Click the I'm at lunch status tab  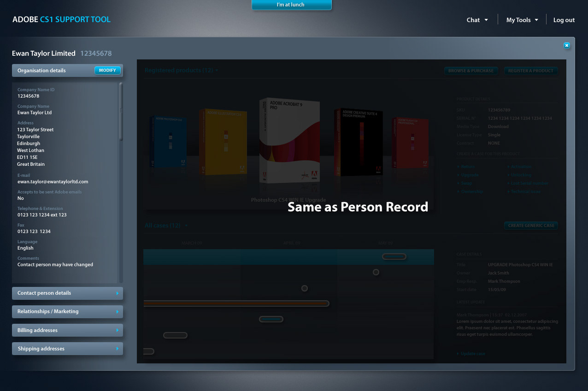point(291,5)
